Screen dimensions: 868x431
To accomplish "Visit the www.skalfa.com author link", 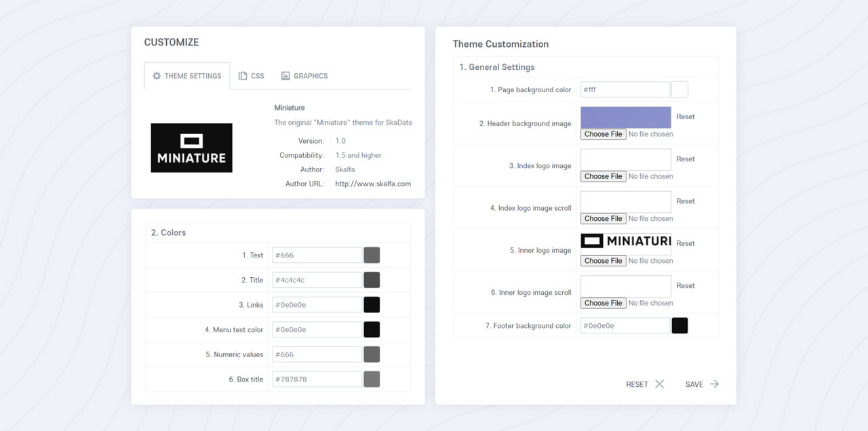I will [x=372, y=183].
